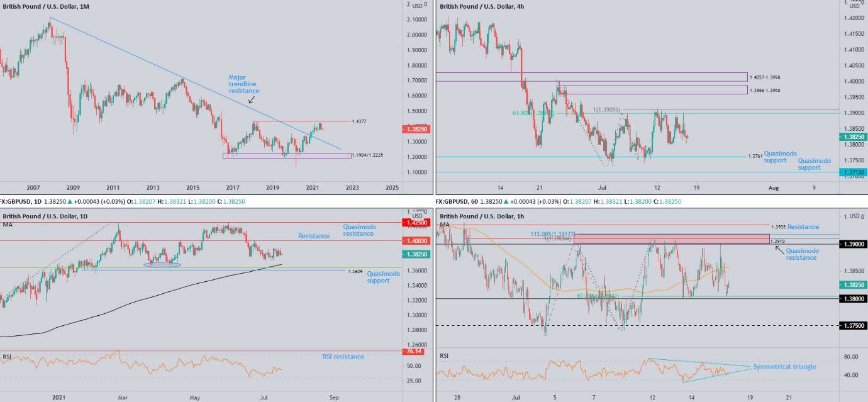The height and width of the screenshot is (402, 868).
Task: Click the red 76.14 RSI value tag
Action: [413, 352]
